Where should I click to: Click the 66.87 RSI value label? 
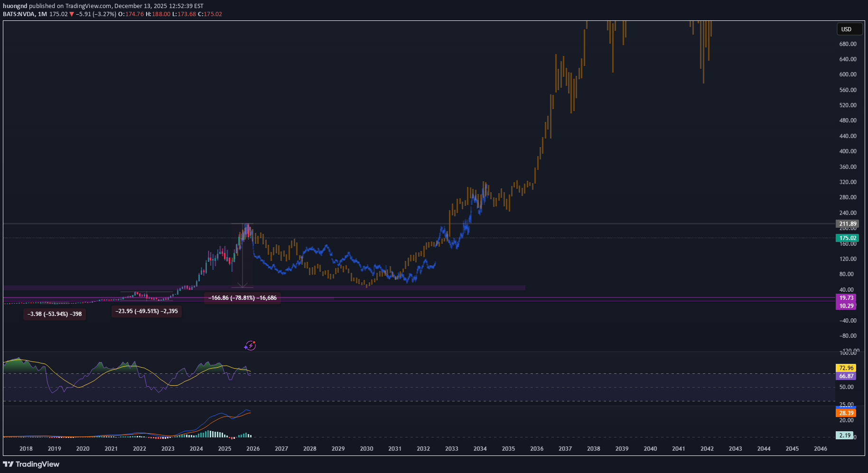846,376
